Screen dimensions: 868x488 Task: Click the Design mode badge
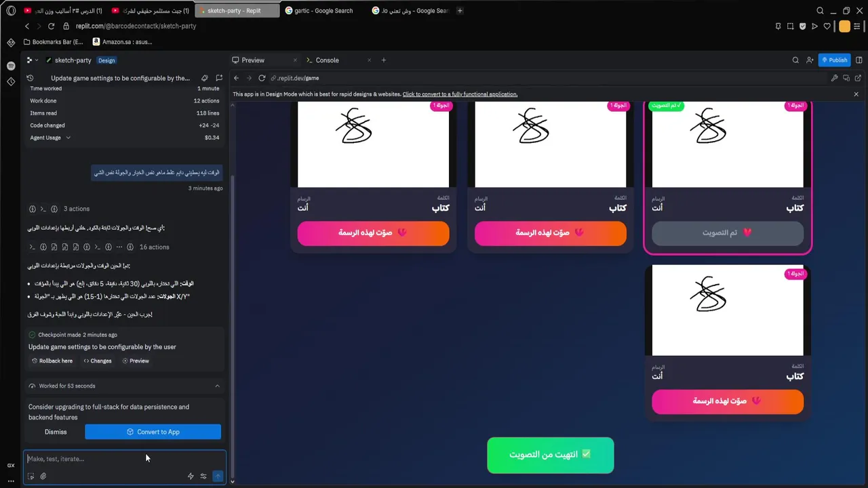[106, 60]
